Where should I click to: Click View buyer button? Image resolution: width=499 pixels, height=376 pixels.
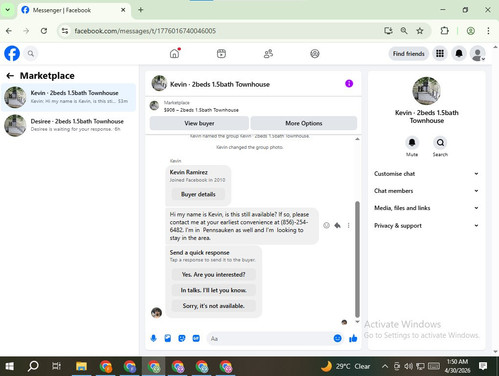(x=199, y=123)
